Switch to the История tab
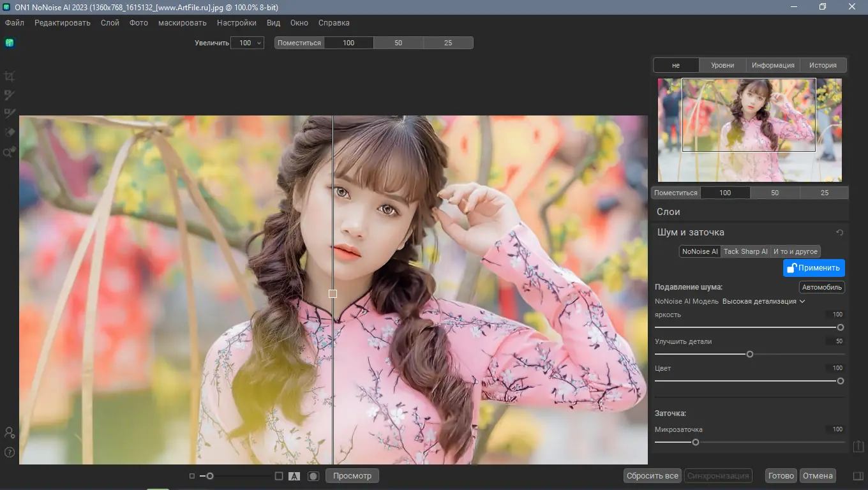 (823, 65)
